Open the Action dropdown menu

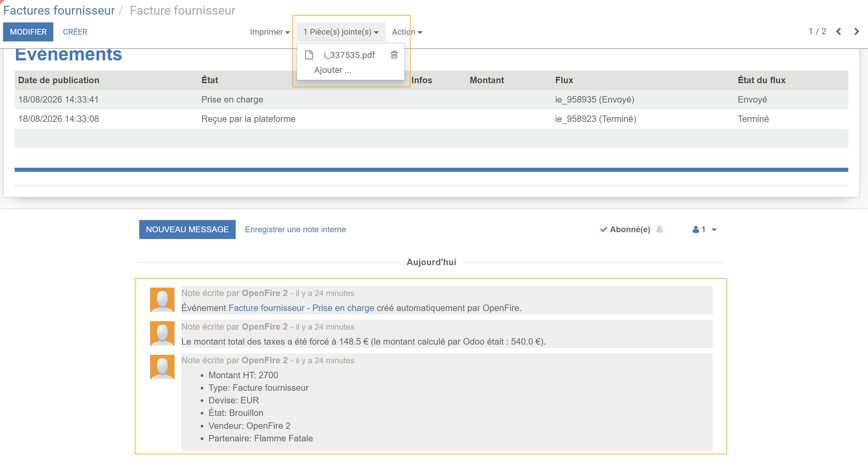[x=407, y=32]
